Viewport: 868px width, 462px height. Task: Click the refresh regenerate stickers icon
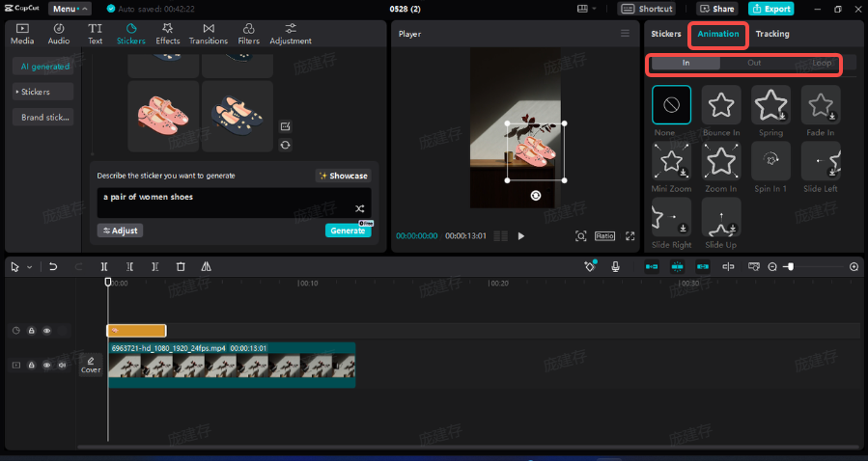coord(285,145)
